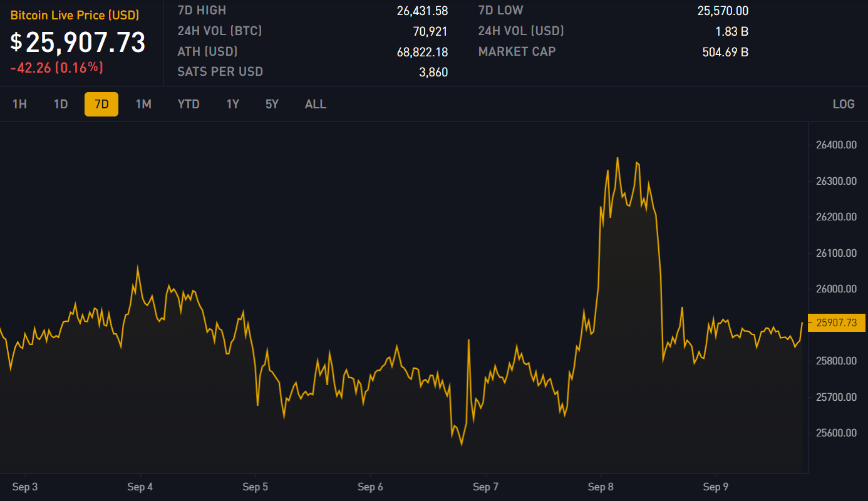Click the large $25,907.73 price

coord(78,42)
